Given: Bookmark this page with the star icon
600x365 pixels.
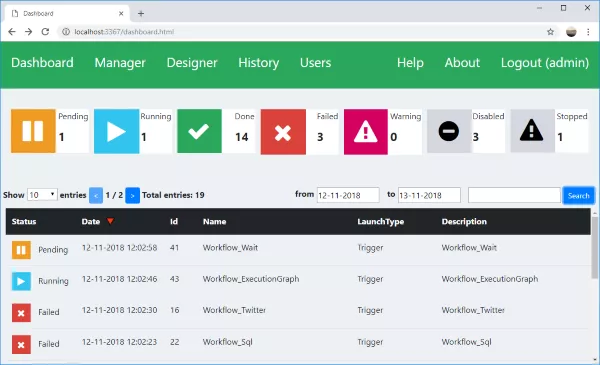Looking at the screenshot, I should (x=550, y=32).
